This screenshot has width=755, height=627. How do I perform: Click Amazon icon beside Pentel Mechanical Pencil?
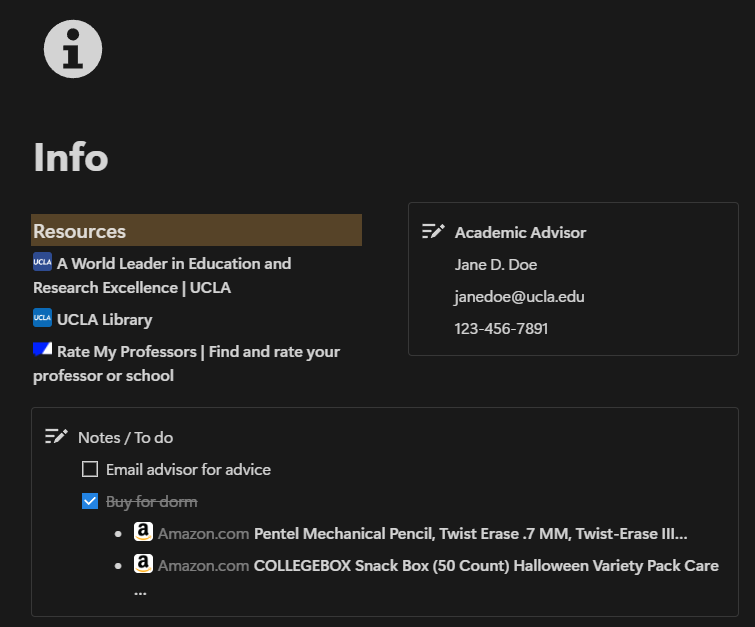[143, 533]
